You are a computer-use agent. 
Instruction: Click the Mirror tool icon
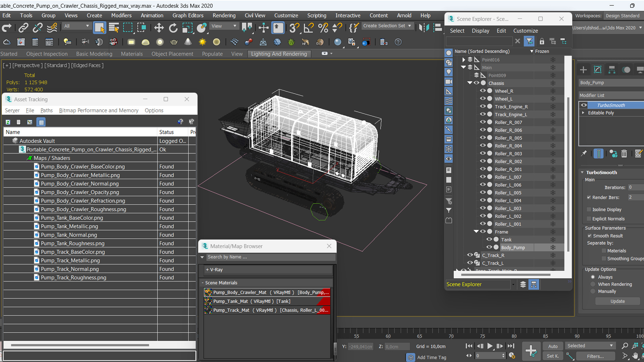pyautogui.click(x=424, y=28)
